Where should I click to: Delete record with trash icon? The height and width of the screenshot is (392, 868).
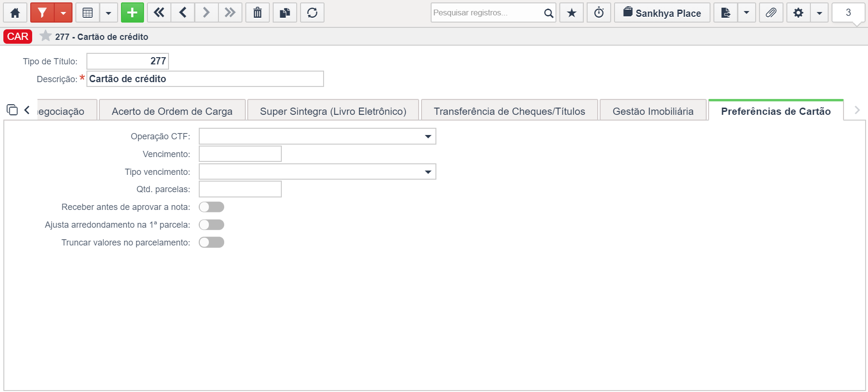pos(257,13)
